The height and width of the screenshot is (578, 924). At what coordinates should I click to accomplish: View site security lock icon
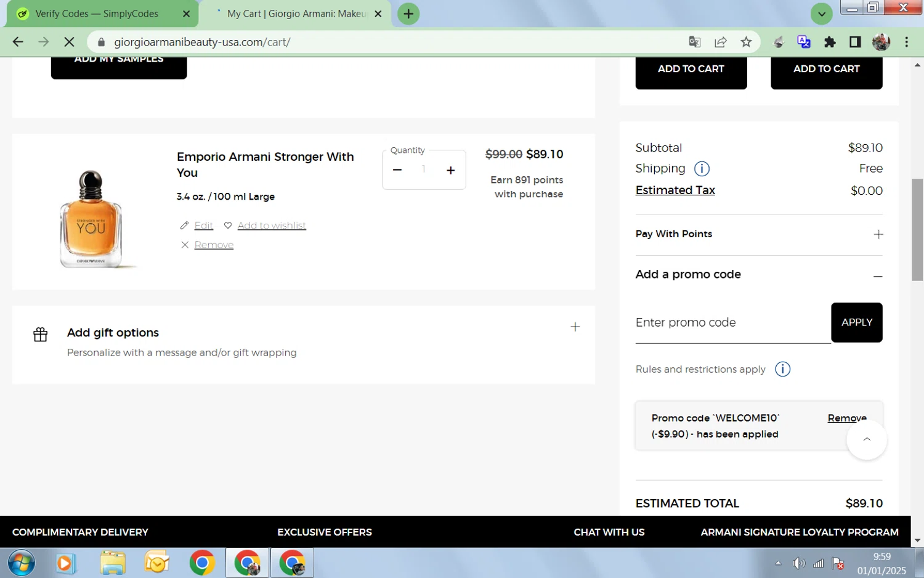(x=101, y=42)
